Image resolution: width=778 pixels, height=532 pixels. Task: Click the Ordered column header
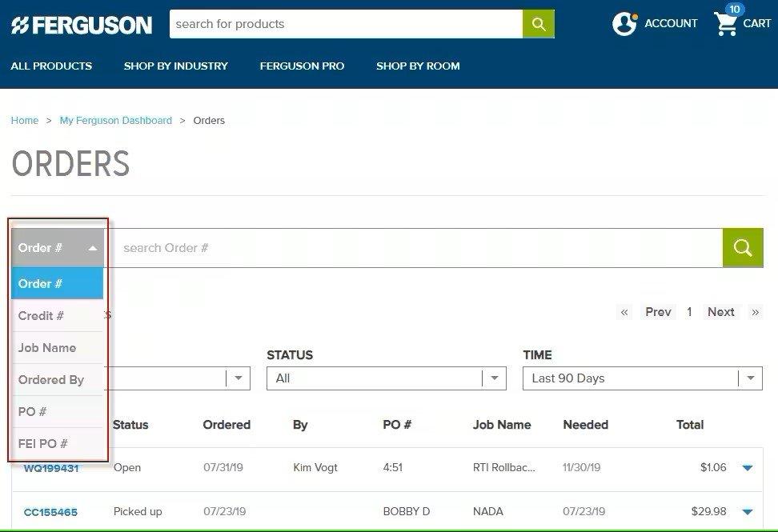tap(227, 425)
